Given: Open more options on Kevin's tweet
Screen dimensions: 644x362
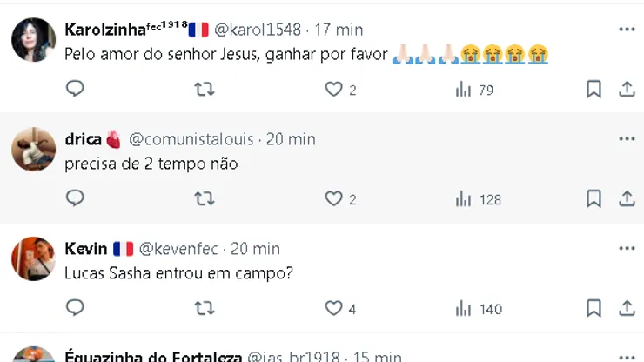Looking at the screenshot, I should tap(627, 248).
